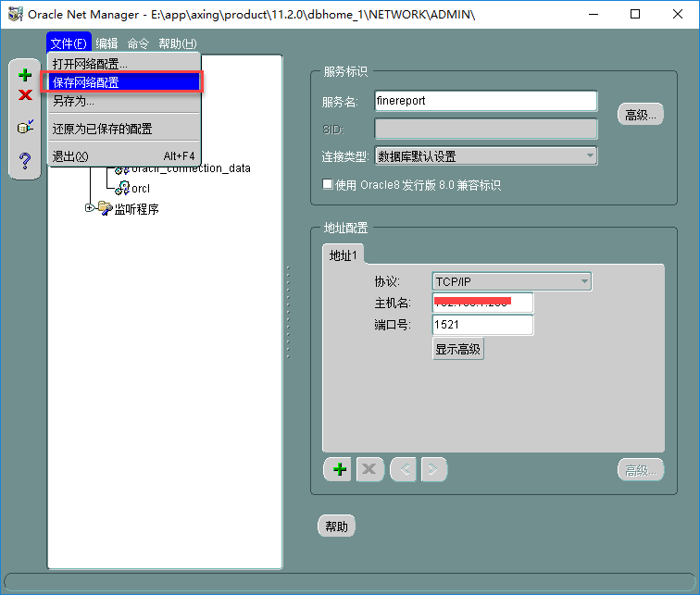This screenshot has width=700, height=595.
Task: Click the listener folder icon in tree
Action: tap(105, 208)
